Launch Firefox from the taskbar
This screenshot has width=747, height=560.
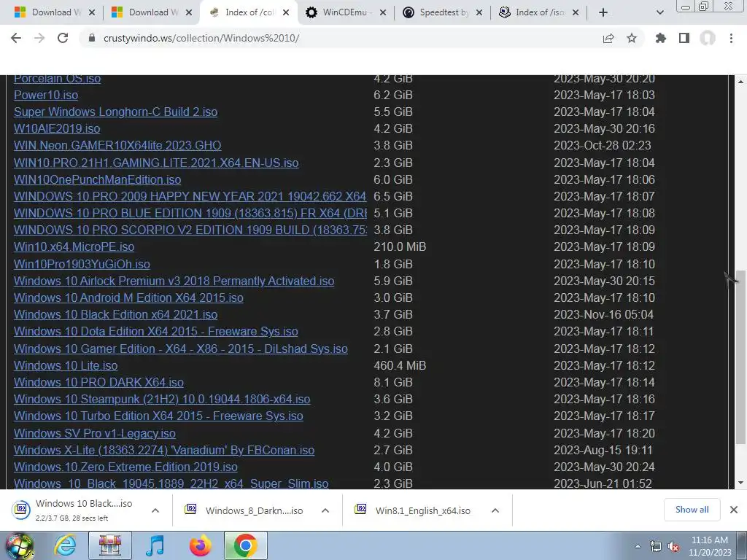click(200, 545)
